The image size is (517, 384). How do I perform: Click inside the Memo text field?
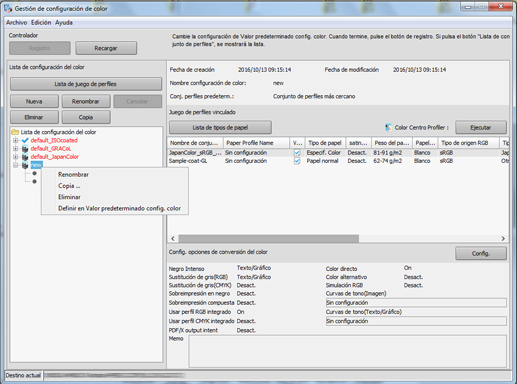348,351
